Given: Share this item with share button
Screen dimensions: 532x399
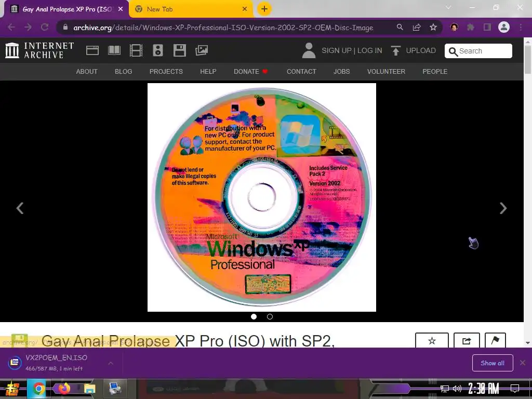Looking at the screenshot, I should click(x=467, y=340).
